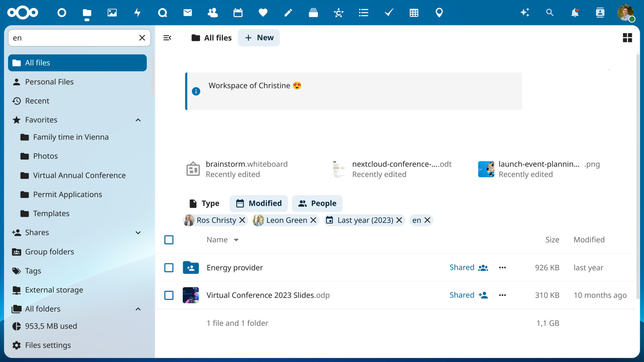Open the Maps location pin icon
This screenshot has width=644, height=362.
point(439,13)
